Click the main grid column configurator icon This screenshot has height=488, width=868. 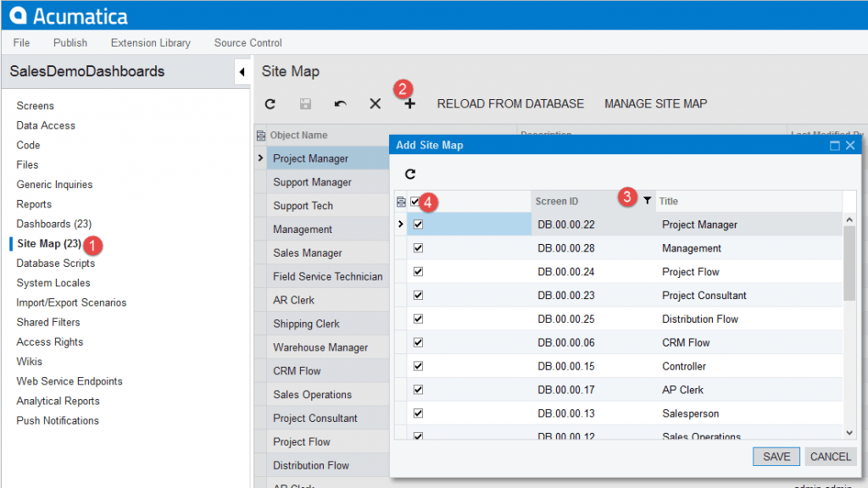[261, 135]
